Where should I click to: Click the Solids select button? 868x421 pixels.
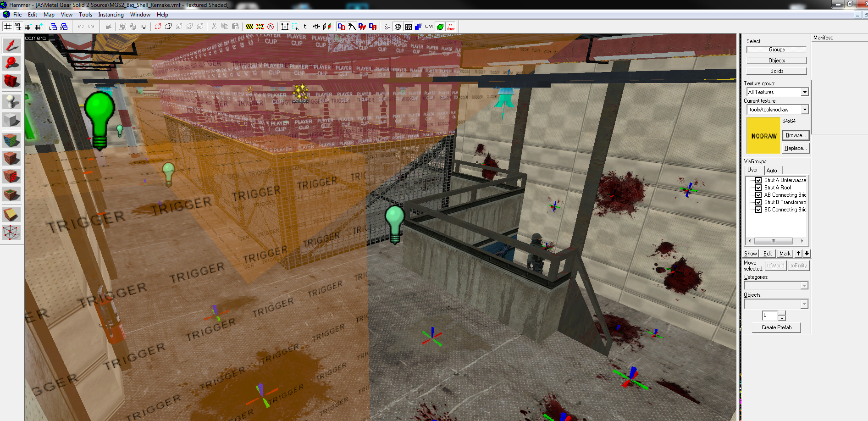click(776, 71)
